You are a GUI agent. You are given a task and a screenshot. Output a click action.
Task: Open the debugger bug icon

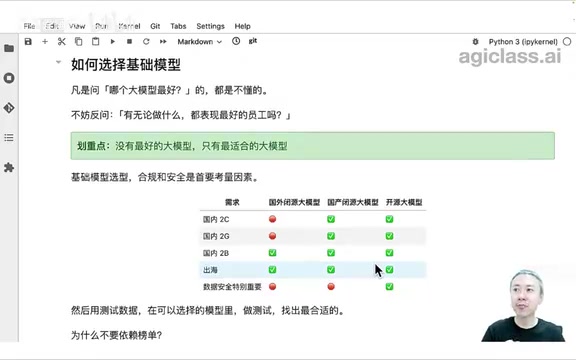tap(475, 42)
